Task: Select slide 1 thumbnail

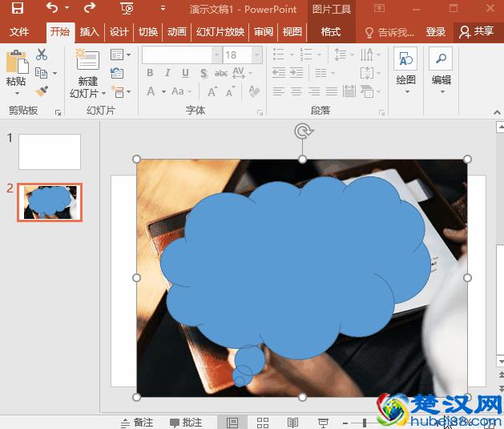Action: click(50, 152)
